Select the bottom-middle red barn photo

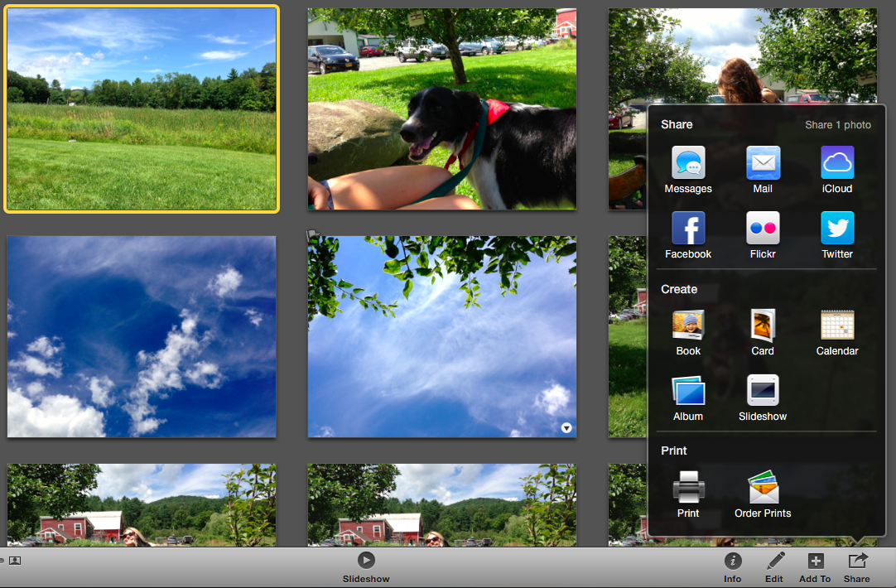pyautogui.click(x=441, y=504)
